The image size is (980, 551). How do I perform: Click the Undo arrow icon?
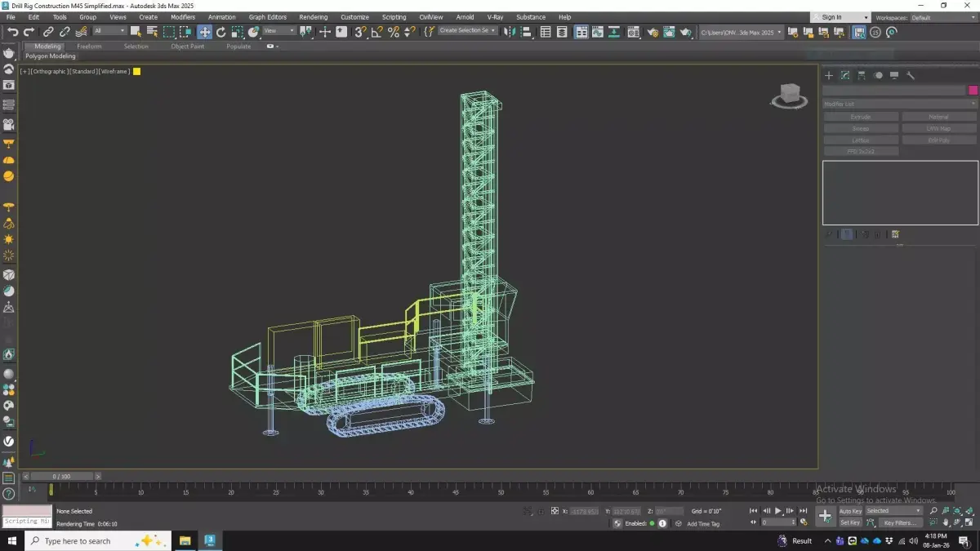12,32
